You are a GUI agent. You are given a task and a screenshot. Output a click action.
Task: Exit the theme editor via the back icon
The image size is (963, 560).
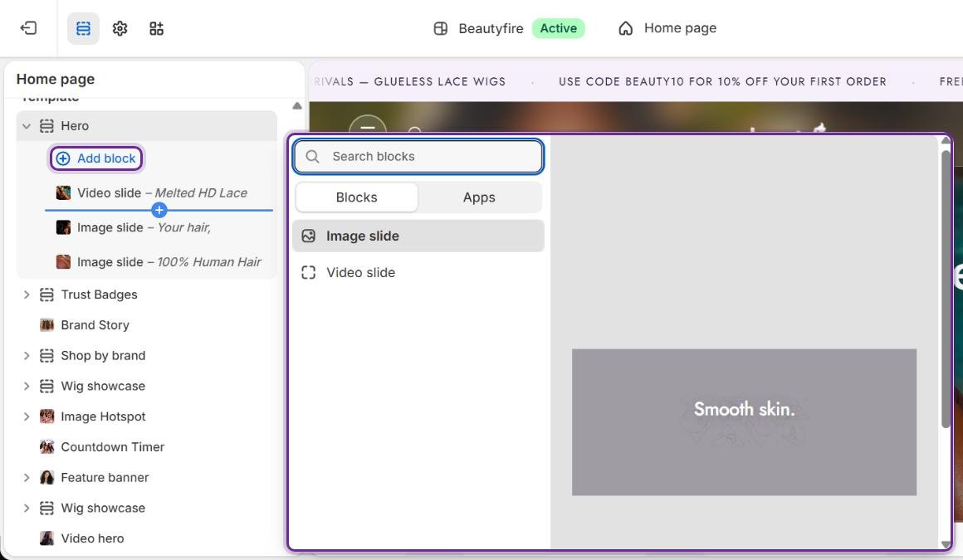click(28, 28)
